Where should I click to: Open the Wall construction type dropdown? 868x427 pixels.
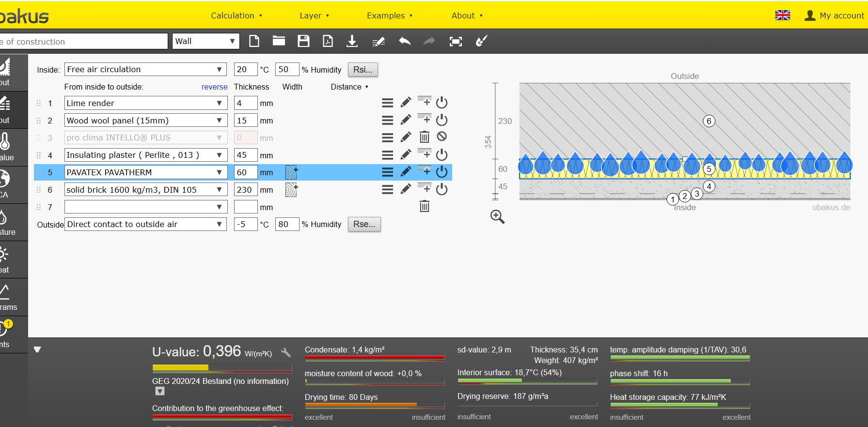206,41
